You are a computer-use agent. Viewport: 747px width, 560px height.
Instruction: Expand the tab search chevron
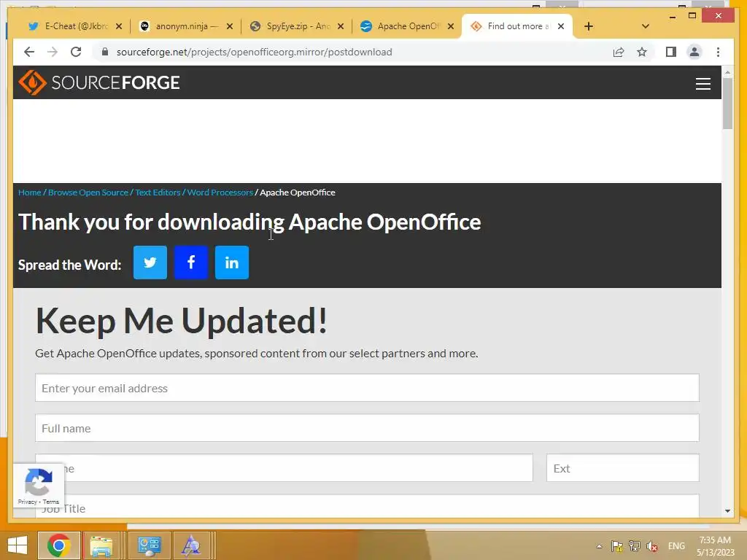coord(645,26)
